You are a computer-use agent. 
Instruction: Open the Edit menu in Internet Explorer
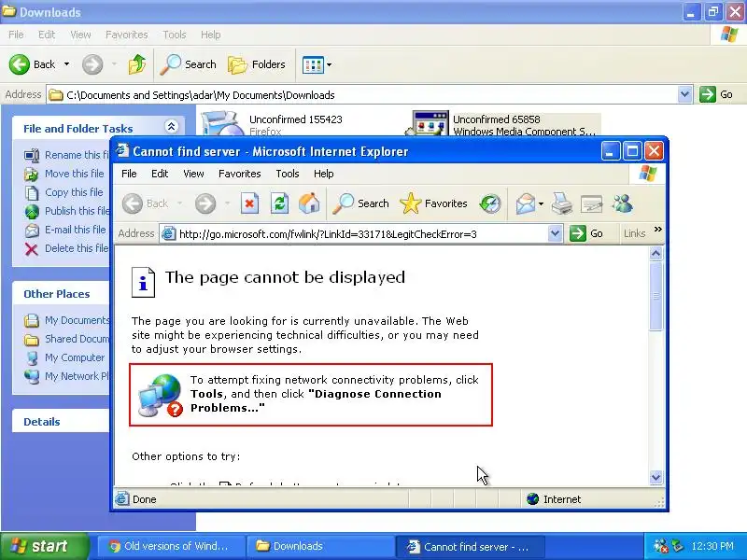click(x=160, y=174)
